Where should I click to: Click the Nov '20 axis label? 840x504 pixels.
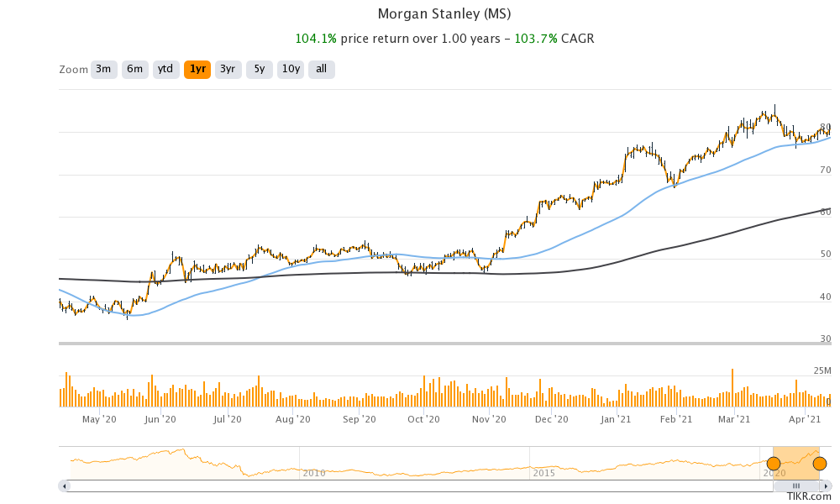[489, 419]
